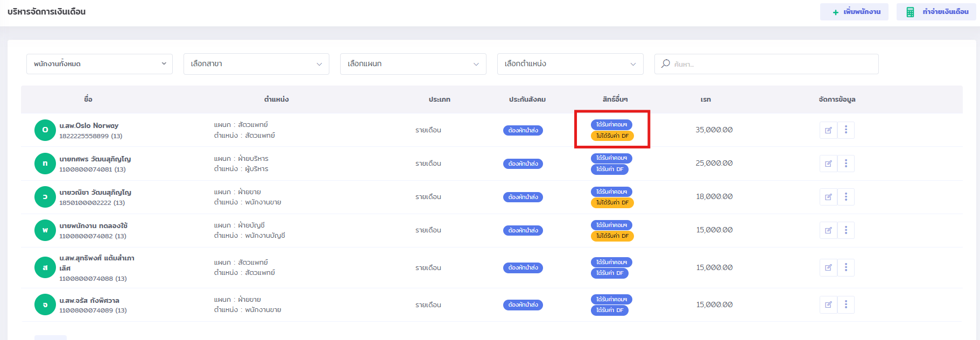Click yellow ไม่ได้รับค่า DF badge in first row
This screenshot has height=340, width=980.
(612, 136)
